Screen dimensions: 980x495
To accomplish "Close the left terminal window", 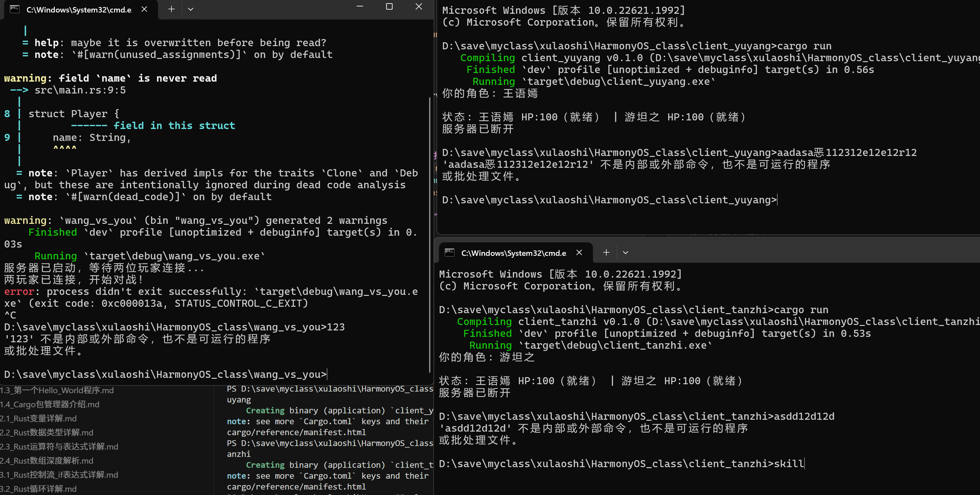I will pyautogui.click(x=419, y=6).
